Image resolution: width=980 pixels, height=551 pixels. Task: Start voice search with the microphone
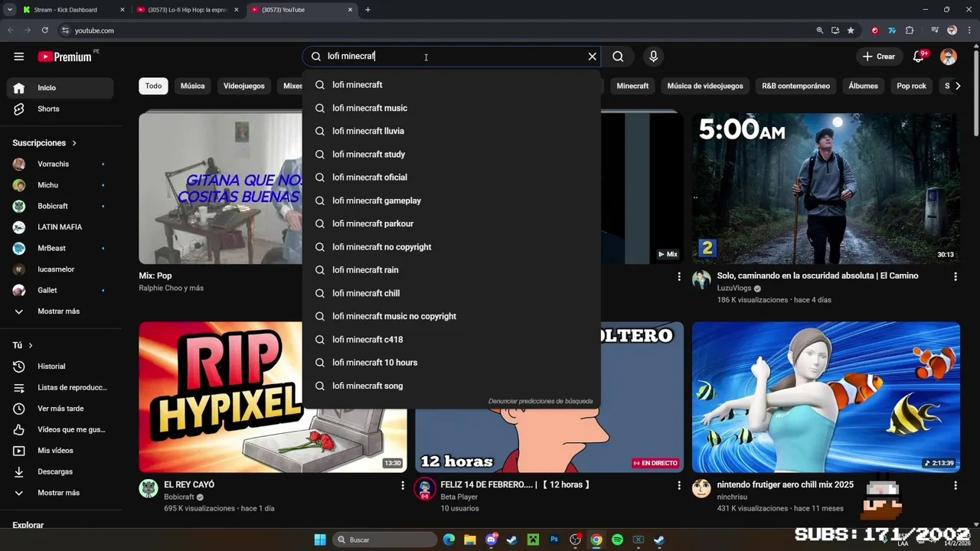(653, 57)
